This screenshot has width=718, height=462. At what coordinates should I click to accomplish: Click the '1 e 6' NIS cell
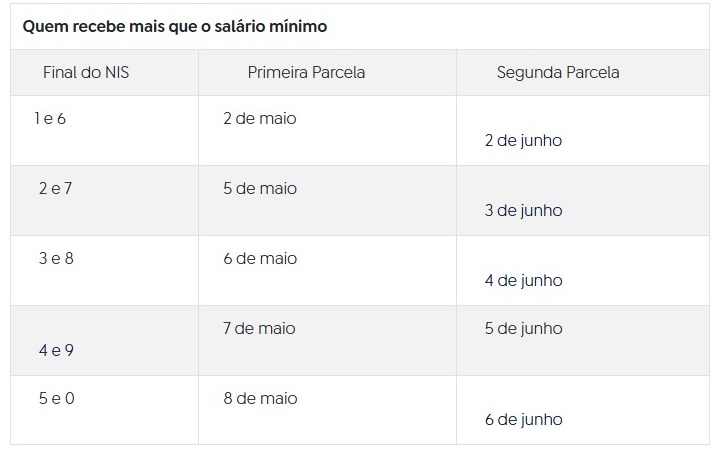point(50,119)
